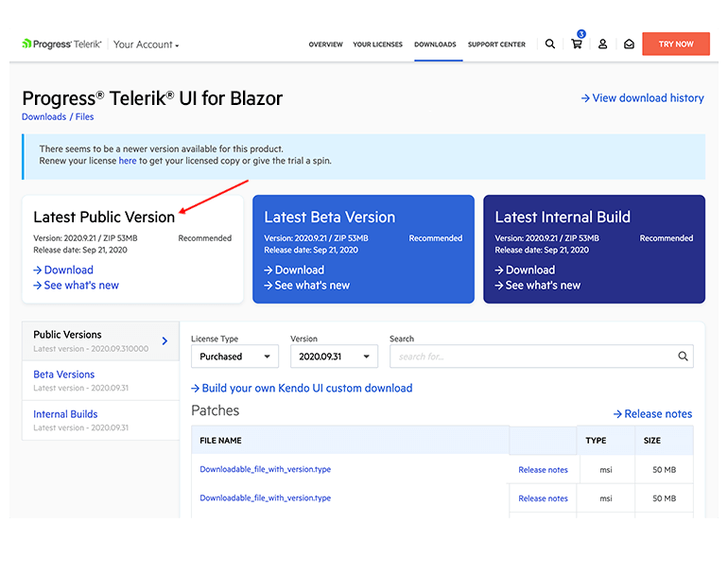This screenshot has width=728, height=575.
Task: Click the '50 MB' size in first file row
Action: click(664, 470)
